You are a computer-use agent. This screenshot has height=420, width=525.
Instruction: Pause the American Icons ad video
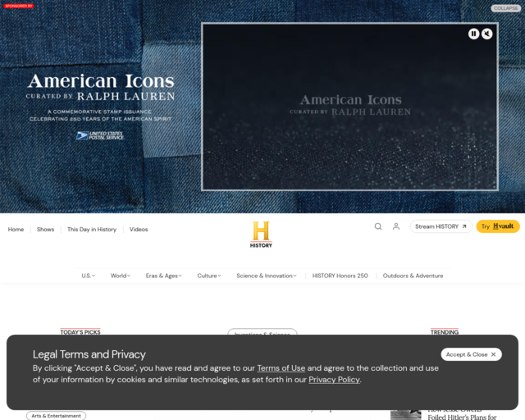pyautogui.click(x=473, y=34)
